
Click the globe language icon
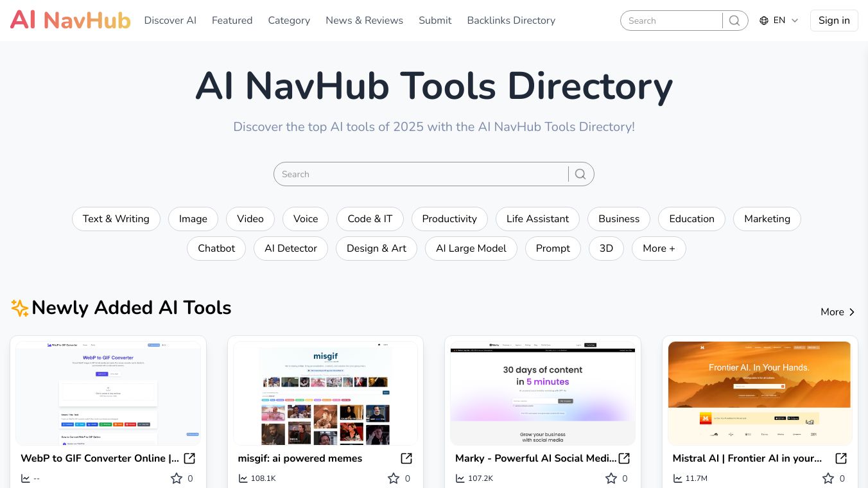click(764, 21)
